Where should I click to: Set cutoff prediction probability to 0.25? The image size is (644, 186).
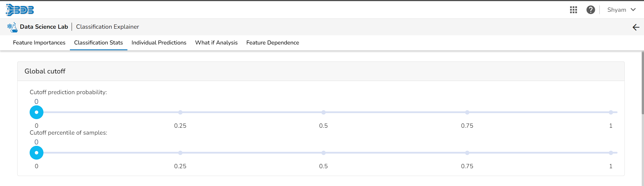pyautogui.click(x=180, y=112)
